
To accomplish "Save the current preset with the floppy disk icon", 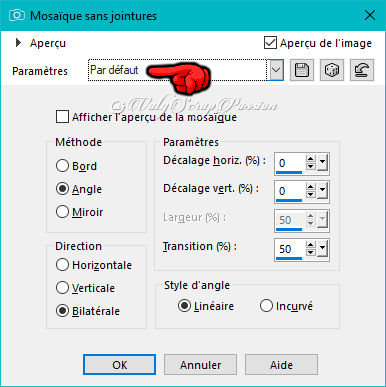I will tap(302, 70).
